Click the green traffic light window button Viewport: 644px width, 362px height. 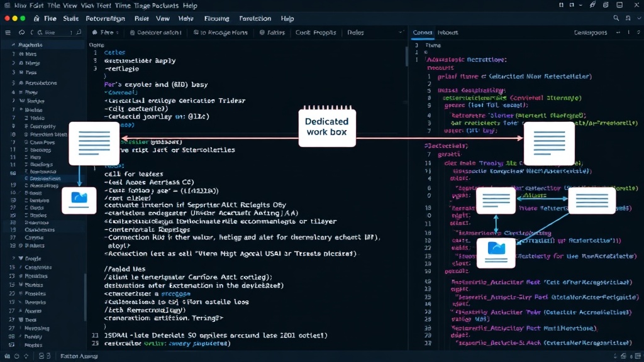pyautogui.click(x=23, y=18)
